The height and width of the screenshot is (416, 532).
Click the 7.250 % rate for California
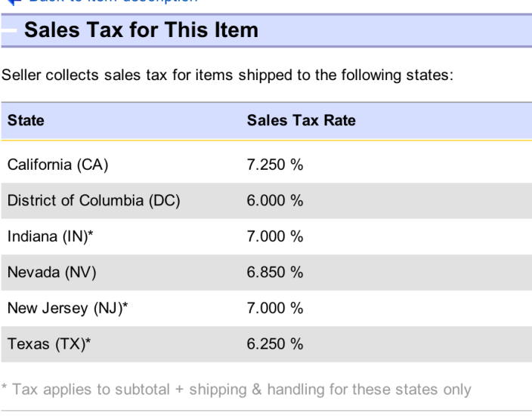point(275,165)
